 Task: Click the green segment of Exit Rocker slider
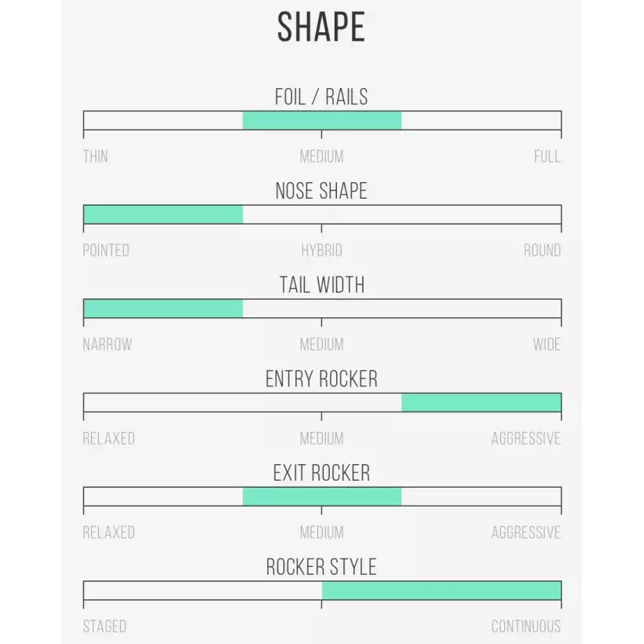322,496
